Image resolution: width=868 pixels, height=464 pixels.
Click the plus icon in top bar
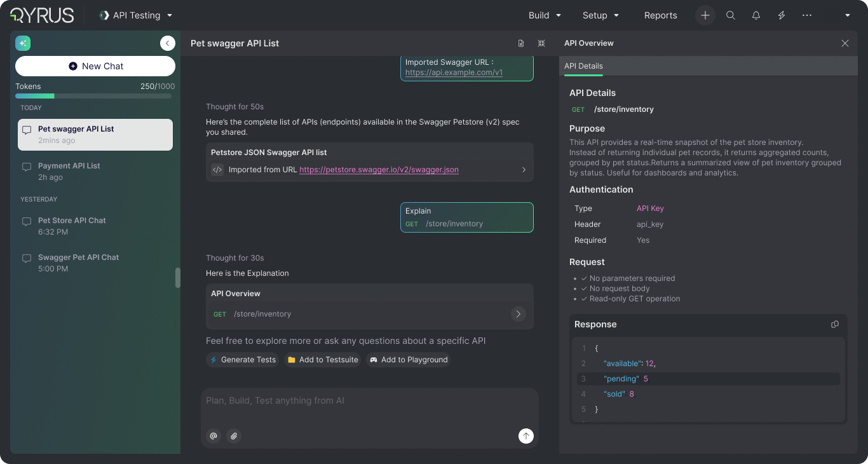point(705,15)
